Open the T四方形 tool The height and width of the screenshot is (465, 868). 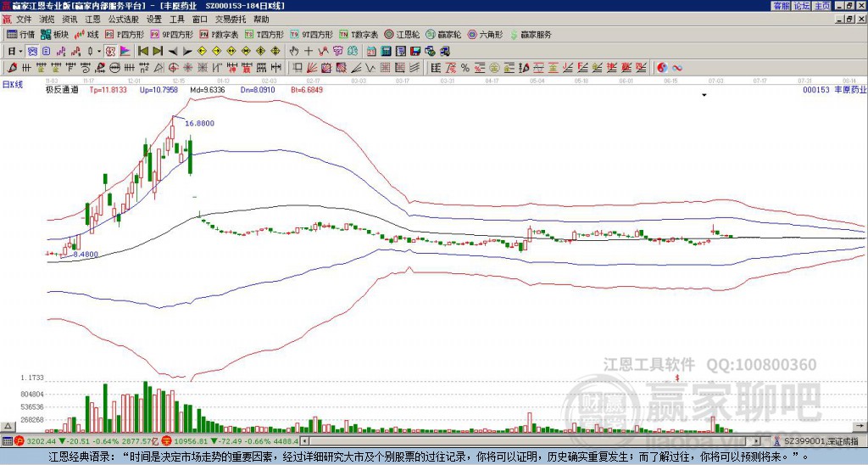[264, 35]
